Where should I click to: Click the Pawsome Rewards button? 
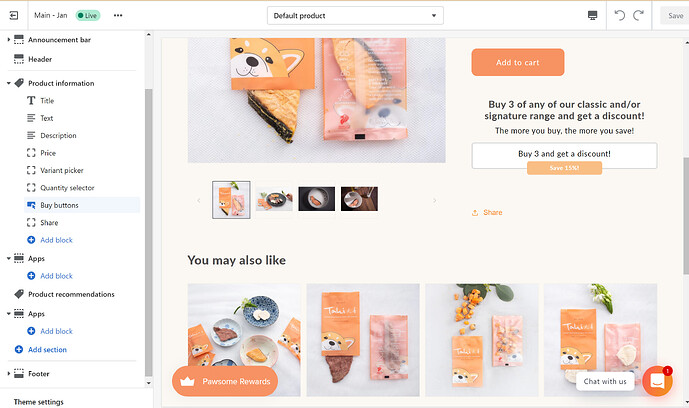pyautogui.click(x=225, y=381)
